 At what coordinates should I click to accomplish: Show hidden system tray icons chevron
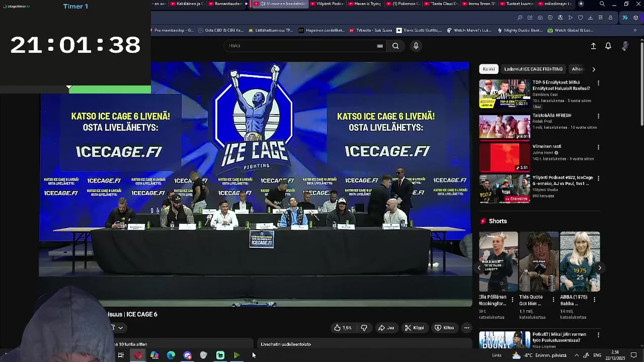point(577,355)
